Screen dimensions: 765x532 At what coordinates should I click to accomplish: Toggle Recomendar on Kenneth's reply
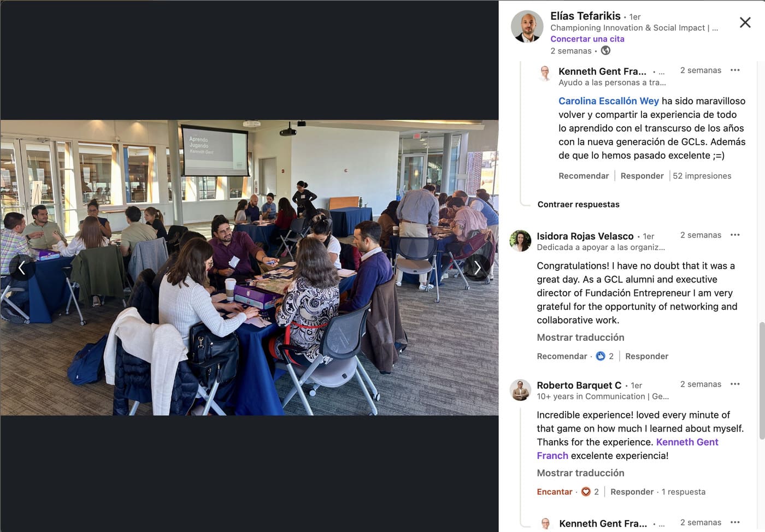(584, 176)
